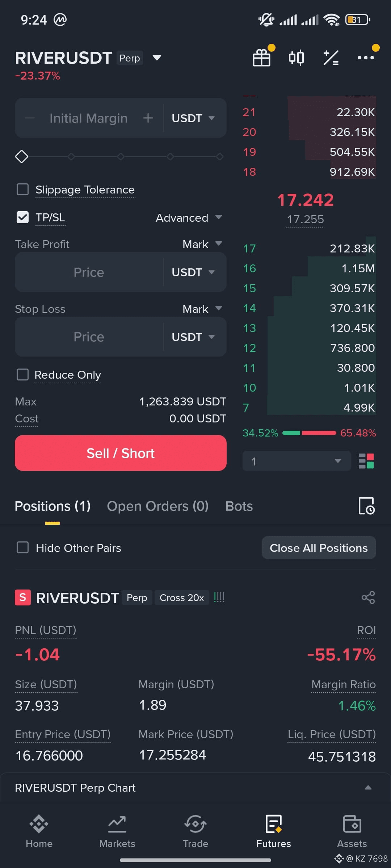Open the order book depth dropdown
This screenshot has height=868, width=391.
pos(297,461)
